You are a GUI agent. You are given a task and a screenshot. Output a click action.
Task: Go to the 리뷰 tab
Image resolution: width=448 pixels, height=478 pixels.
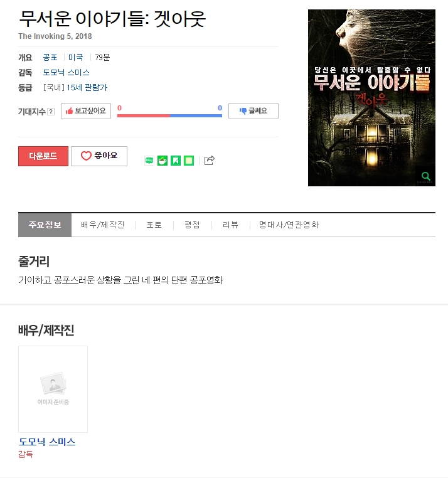click(x=230, y=225)
